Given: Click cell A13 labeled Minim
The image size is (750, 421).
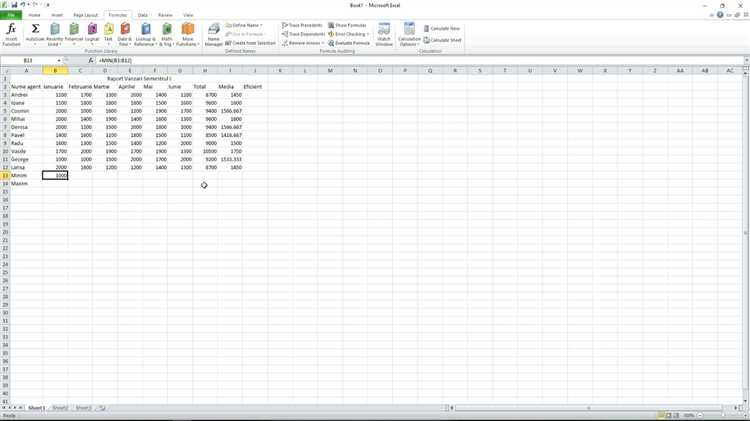Looking at the screenshot, I should 26,176.
